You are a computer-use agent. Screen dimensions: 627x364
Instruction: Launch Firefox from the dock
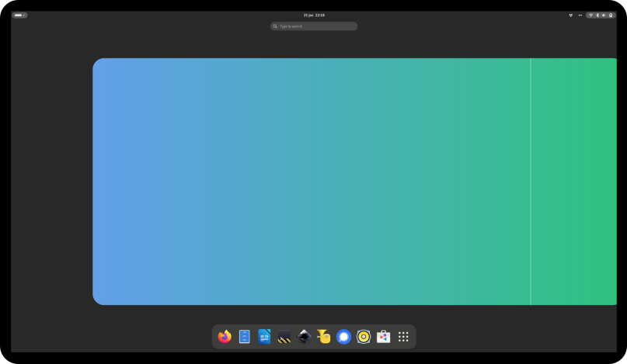pos(225,337)
